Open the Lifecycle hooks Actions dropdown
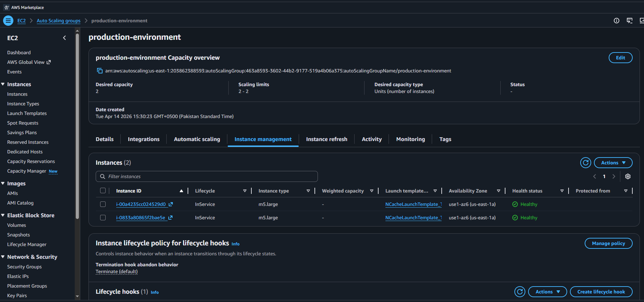644x302 pixels. (548, 292)
